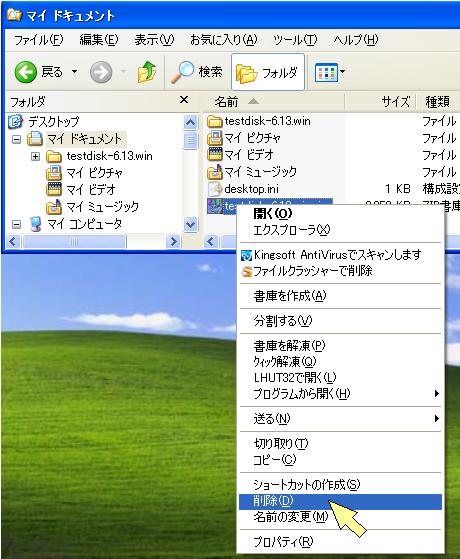The width and height of the screenshot is (460, 559).
Task: Sort by 名前 column header
Action: 274,102
